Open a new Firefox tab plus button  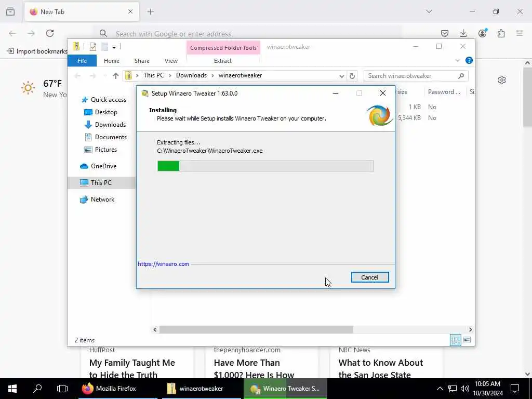(151, 11)
